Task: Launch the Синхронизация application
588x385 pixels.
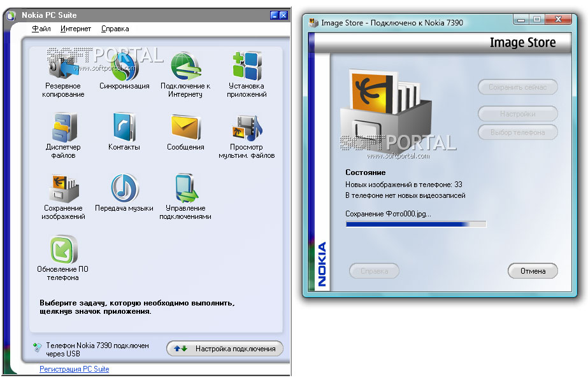Action: point(124,67)
